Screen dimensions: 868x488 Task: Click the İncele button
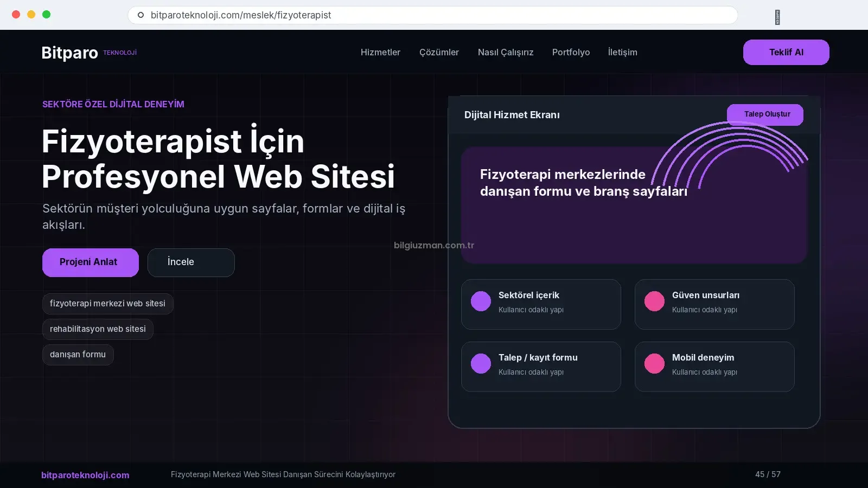pyautogui.click(x=191, y=262)
